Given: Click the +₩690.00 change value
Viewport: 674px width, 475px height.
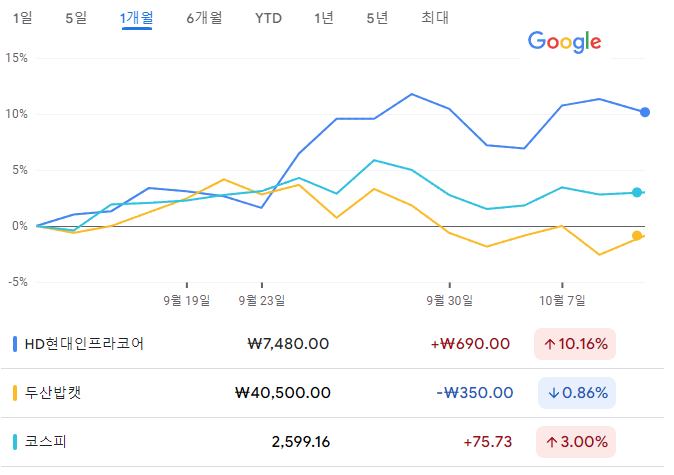Looking at the screenshot, I should [x=470, y=344].
